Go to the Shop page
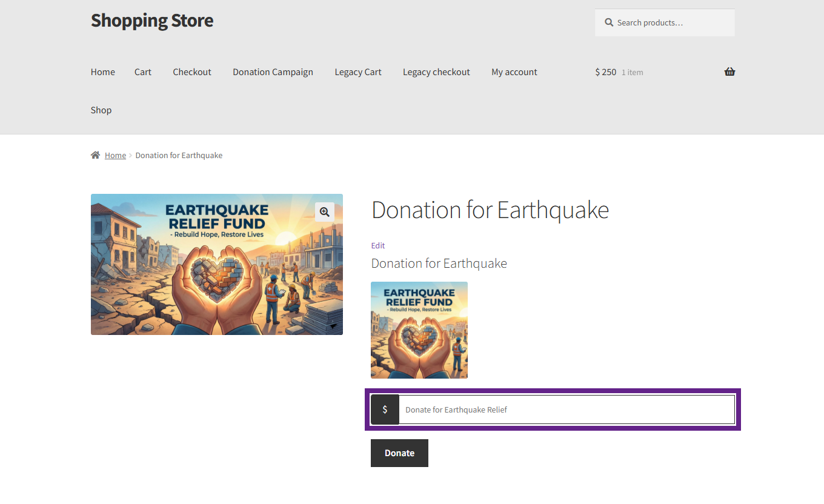This screenshot has height=504, width=824. [101, 110]
